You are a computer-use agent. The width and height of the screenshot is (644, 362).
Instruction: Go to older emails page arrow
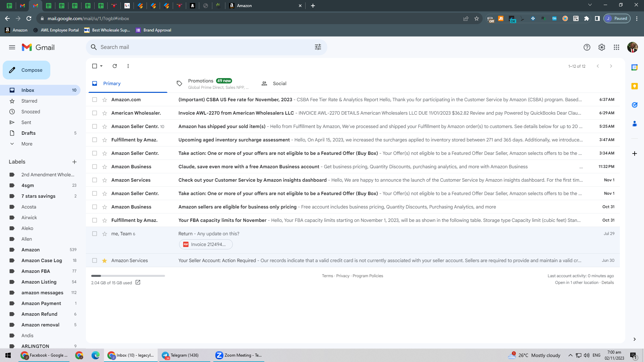tap(611, 66)
